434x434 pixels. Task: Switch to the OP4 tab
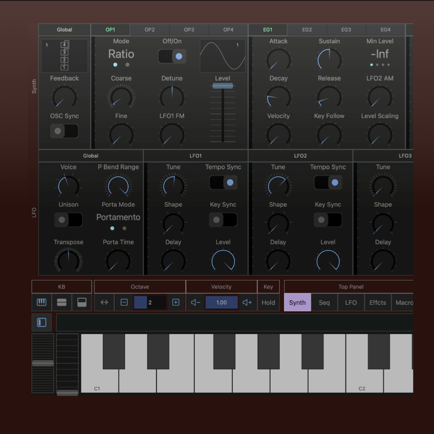228,30
